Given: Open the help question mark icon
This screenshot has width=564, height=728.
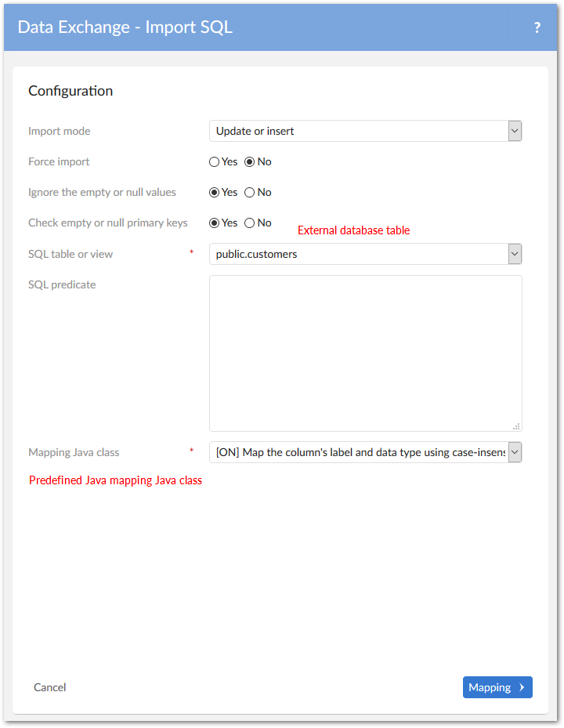Looking at the screenshot, I should [537, 27].
